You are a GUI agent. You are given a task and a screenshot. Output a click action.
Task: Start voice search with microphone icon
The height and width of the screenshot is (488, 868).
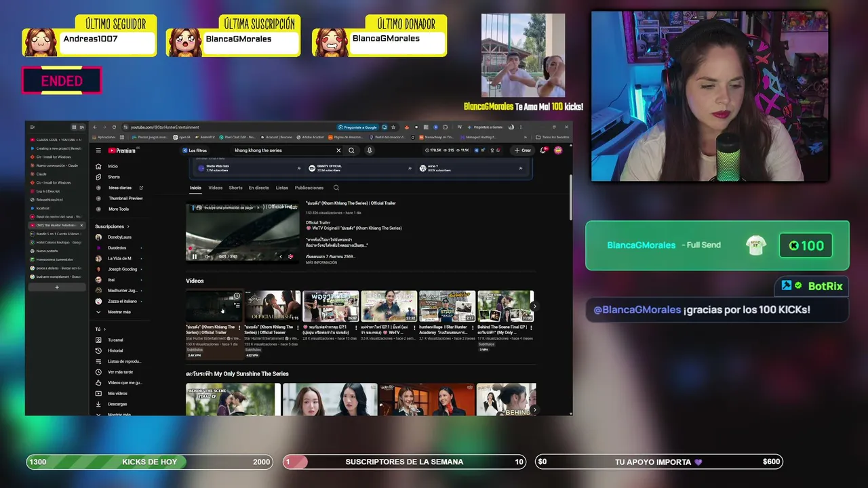click(x=370, y=150)
